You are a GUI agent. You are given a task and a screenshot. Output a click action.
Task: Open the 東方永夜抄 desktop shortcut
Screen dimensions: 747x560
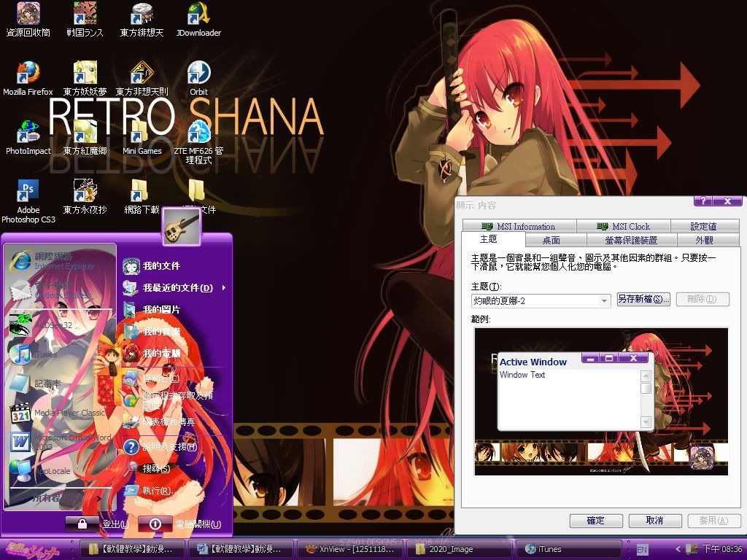(x=85, y=197)
